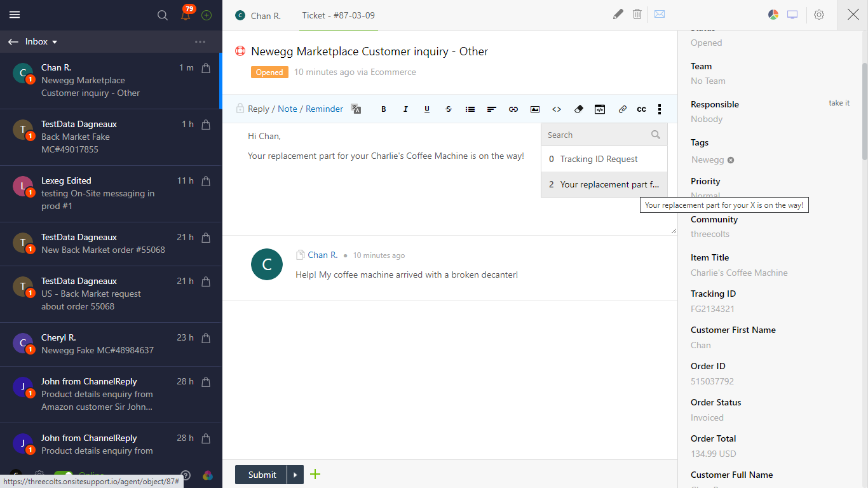
Task: Click 'take it' to become responsible
Action: coord(839,103)
